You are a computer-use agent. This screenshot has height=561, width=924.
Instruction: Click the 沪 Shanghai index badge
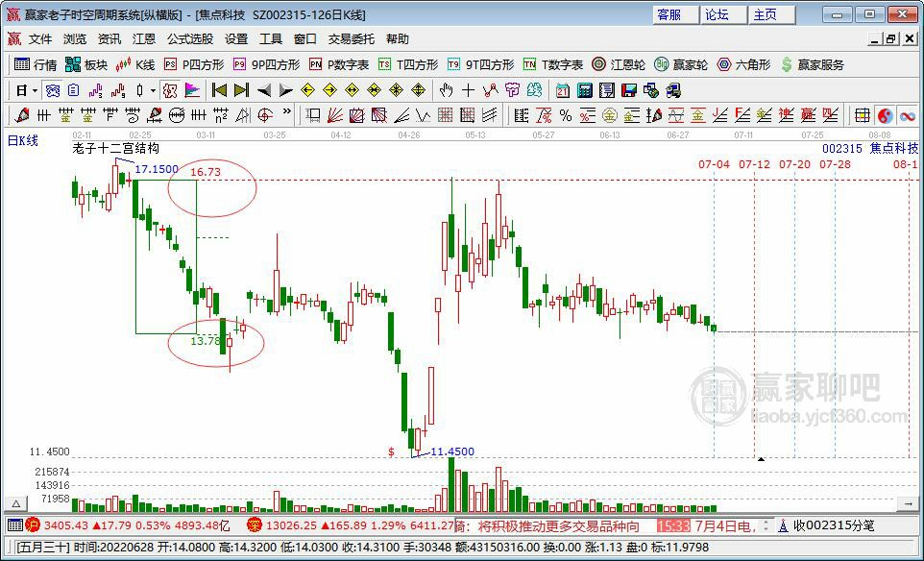(33, 524)
